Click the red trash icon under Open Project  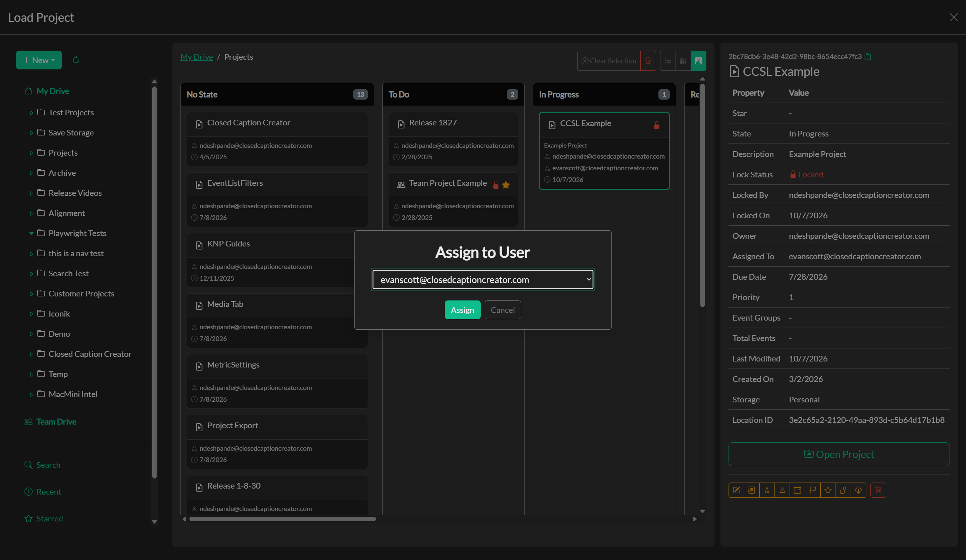(878, 490)
